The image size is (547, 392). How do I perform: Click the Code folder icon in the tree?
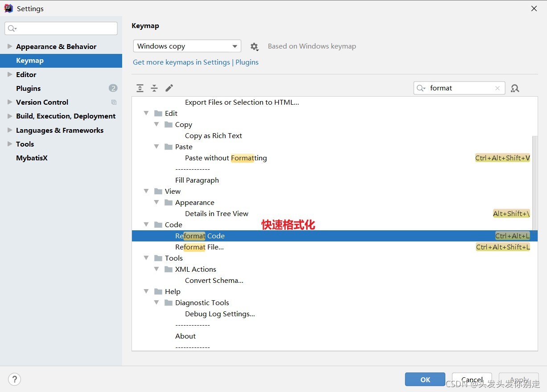coord(158,225)
